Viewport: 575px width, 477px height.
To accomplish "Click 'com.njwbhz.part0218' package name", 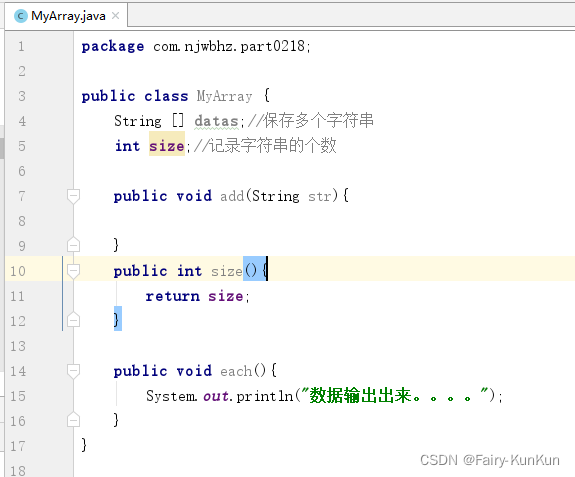I will 229,47.
